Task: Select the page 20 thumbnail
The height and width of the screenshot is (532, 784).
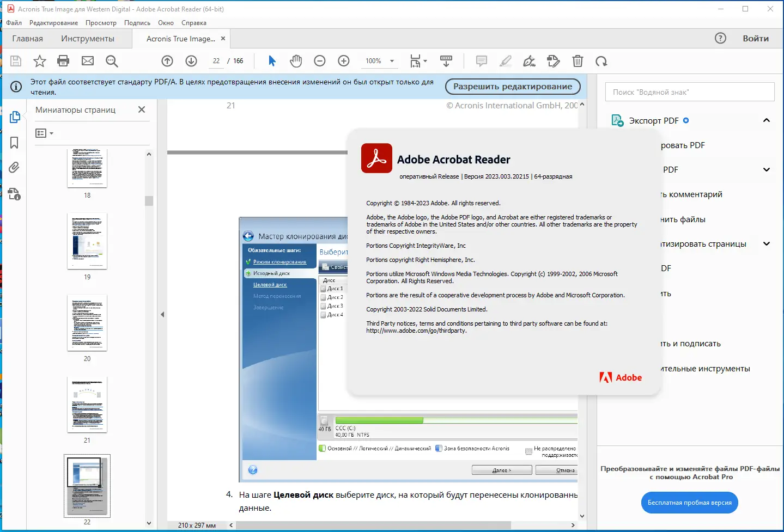Action: click(x=87, y=323)
